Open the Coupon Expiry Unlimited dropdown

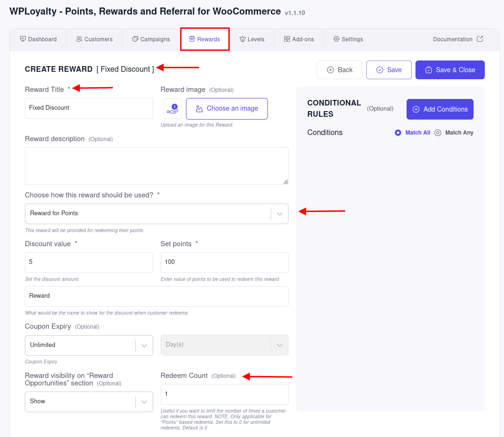coord(89,345)
